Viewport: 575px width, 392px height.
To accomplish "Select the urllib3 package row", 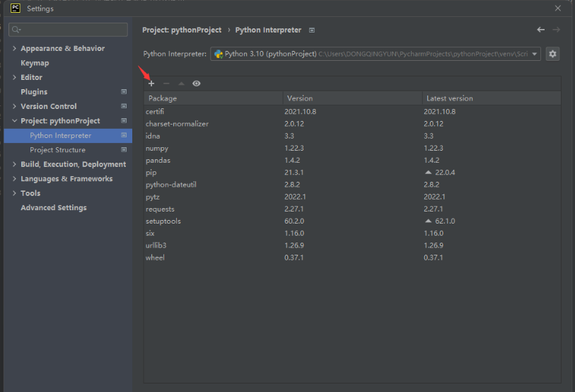I will click(x=352, y=246).
